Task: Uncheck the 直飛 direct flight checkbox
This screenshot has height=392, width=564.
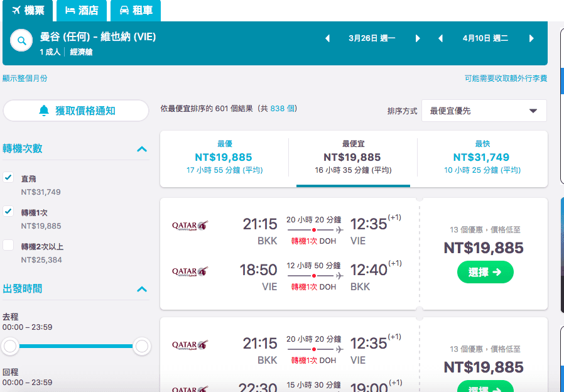Action: [x=8, y=177]
